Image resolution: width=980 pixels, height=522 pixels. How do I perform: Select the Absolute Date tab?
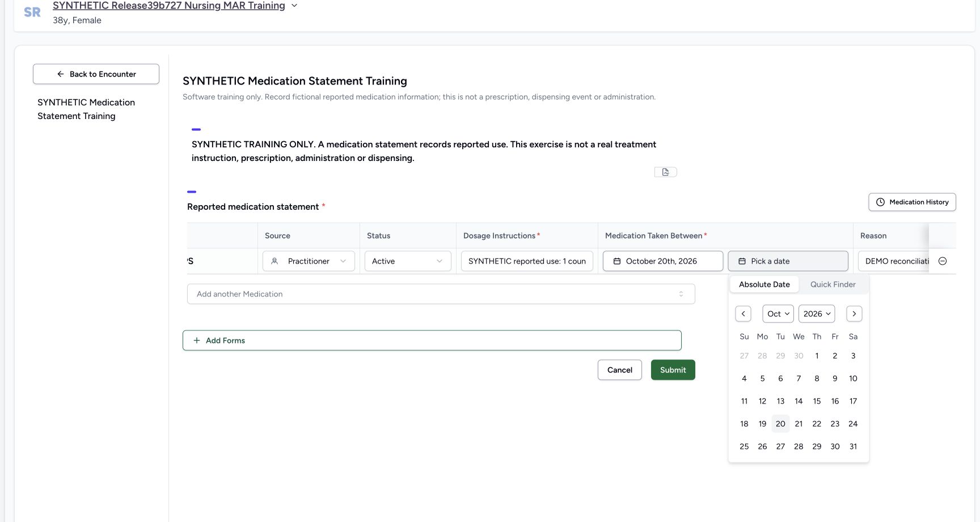click(x=764, y=285)
